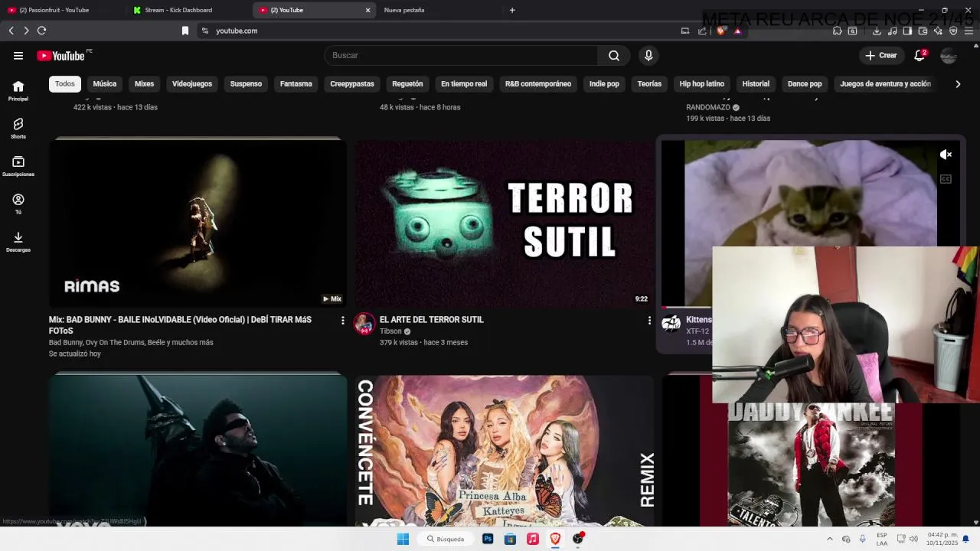Open Brave Leo AI sparkle icon
The height and width of the screenshot is (551, 980).
click(x=938, y=31)
